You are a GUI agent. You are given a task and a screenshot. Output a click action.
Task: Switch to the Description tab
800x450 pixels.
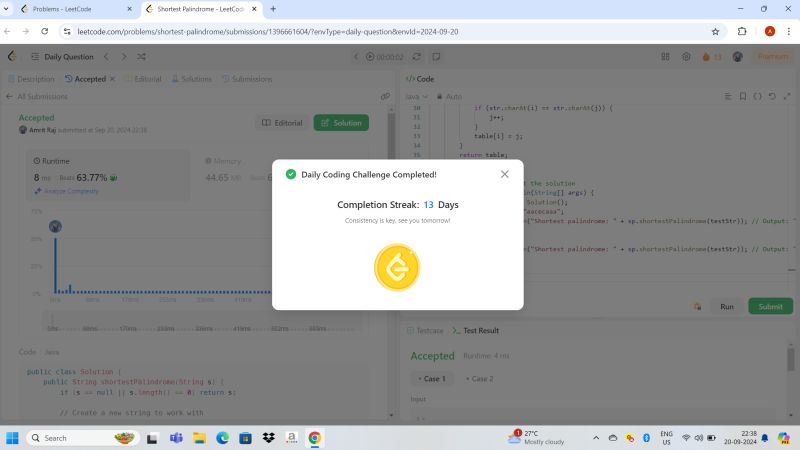tap(31, 79)
